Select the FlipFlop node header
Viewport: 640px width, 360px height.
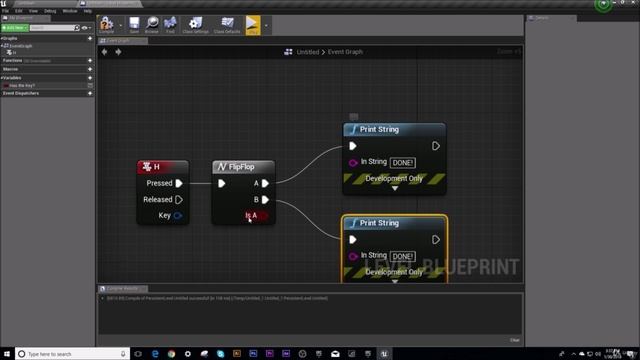coord(244,167)
